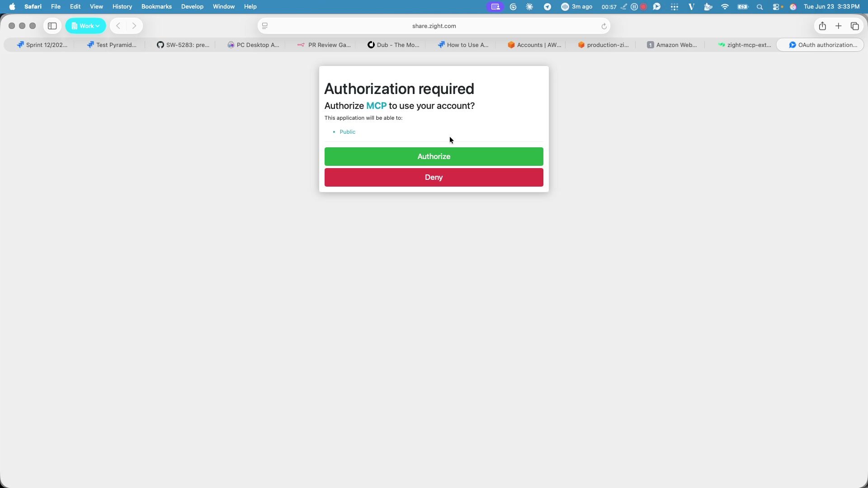Open the File menu

coord(56,7)
